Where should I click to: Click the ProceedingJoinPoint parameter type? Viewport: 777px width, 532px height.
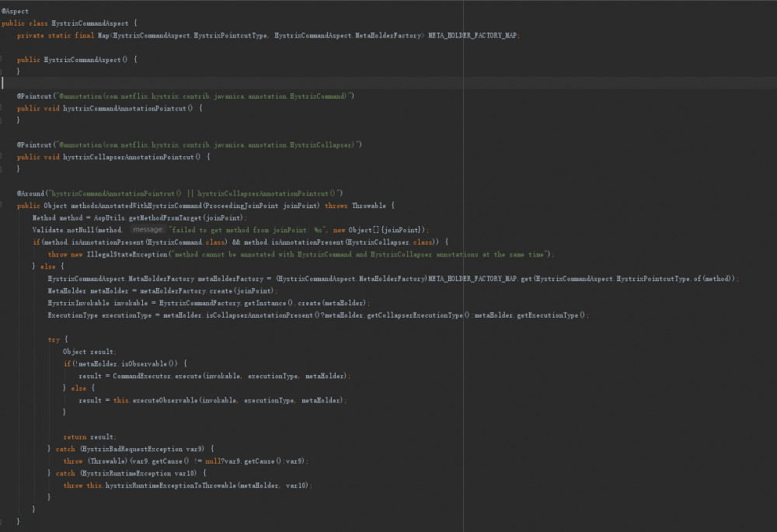pyautogui.click(x=242, y=206)
